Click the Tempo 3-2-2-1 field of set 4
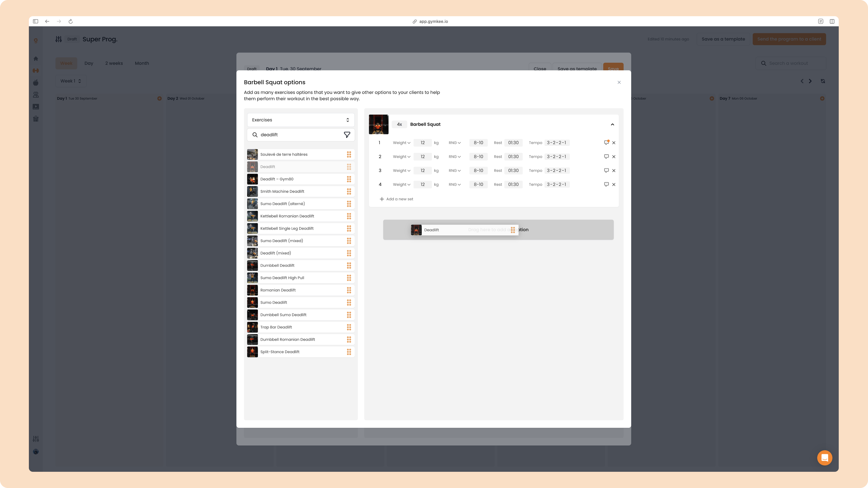 (557, 184)
